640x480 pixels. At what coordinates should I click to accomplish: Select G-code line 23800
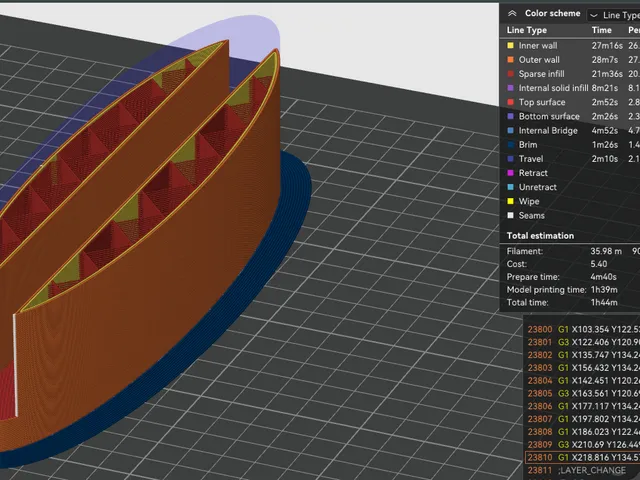pos(582,329)
